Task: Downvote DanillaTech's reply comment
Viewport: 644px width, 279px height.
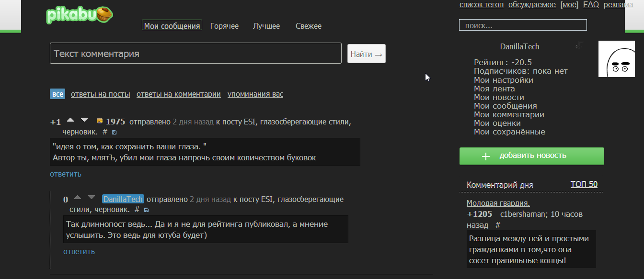Action: (x=92, y=198)
